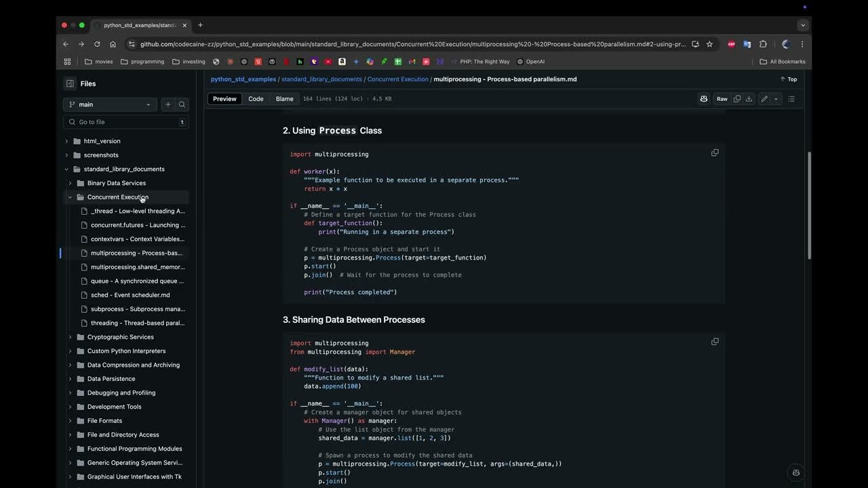The width and height of the screenshot is (868, 488).
Task: Open the tab search dropdown
Action: [803, 25]
